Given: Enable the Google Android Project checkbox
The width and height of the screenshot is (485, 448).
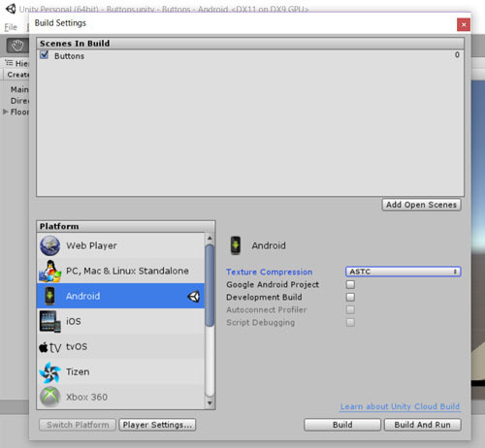Looking at the screenshot, I should [x=350, y=284].
